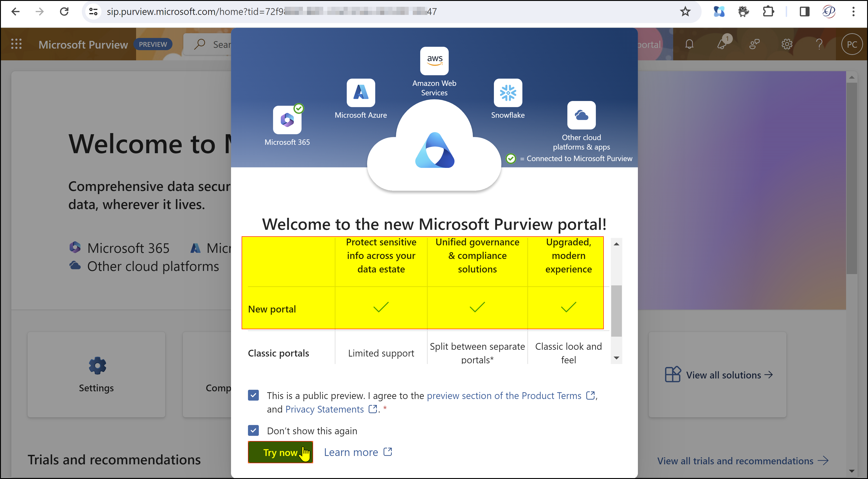Click the 'Upgraded, modern experience' column header

[568, 255]
